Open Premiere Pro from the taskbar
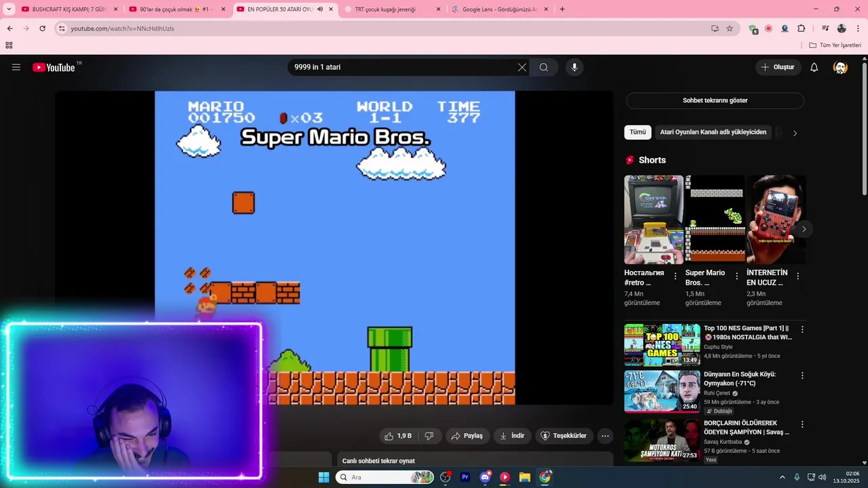 465,477
